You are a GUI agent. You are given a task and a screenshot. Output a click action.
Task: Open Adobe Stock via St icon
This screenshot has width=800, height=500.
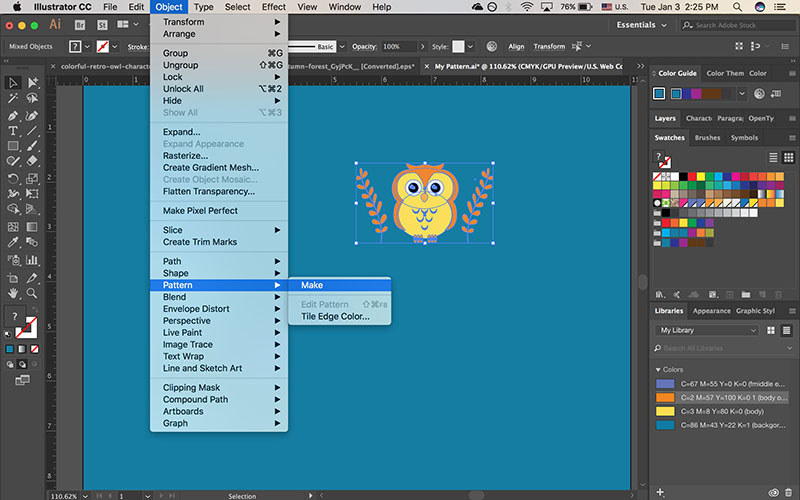(x=102, y=24)
